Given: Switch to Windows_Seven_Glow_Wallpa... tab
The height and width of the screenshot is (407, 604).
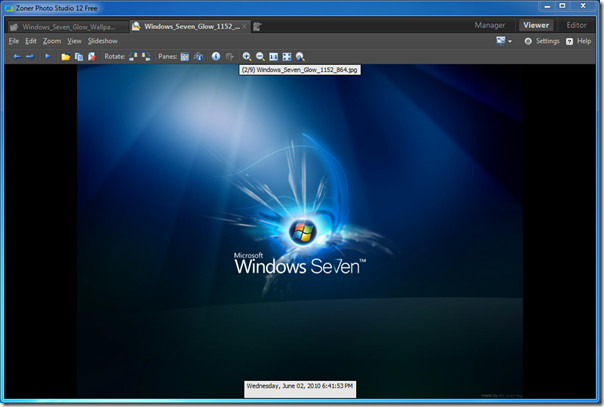Looking at the screenshot, I should pyautogui.click(x=68, y=27).
